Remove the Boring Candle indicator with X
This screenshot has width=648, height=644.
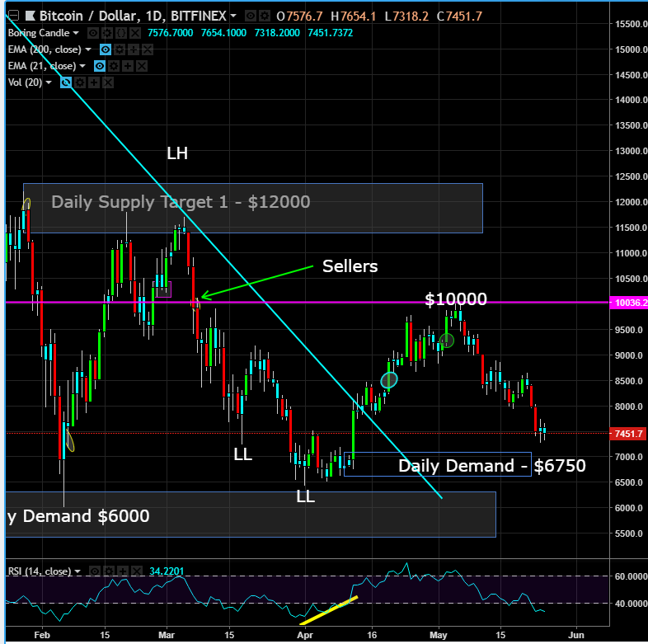tap(135, 33)
